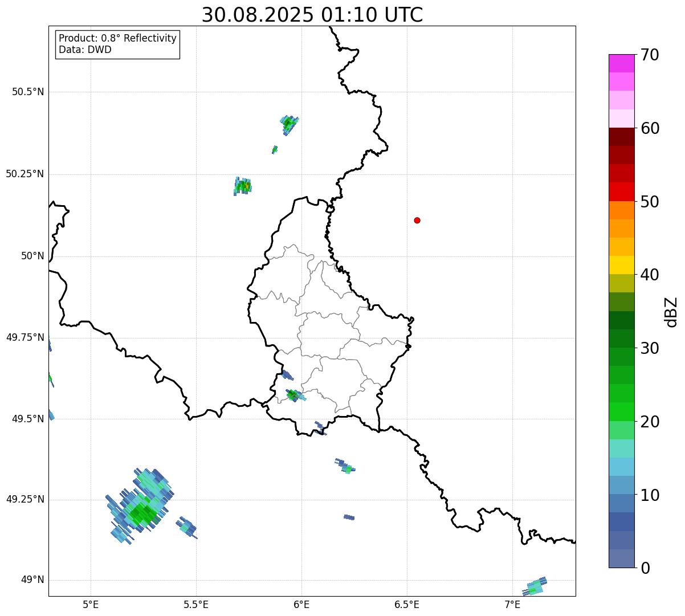Click the 6°E longitude axis label
This screenshot has width=685, height=616.
point(301,604)
